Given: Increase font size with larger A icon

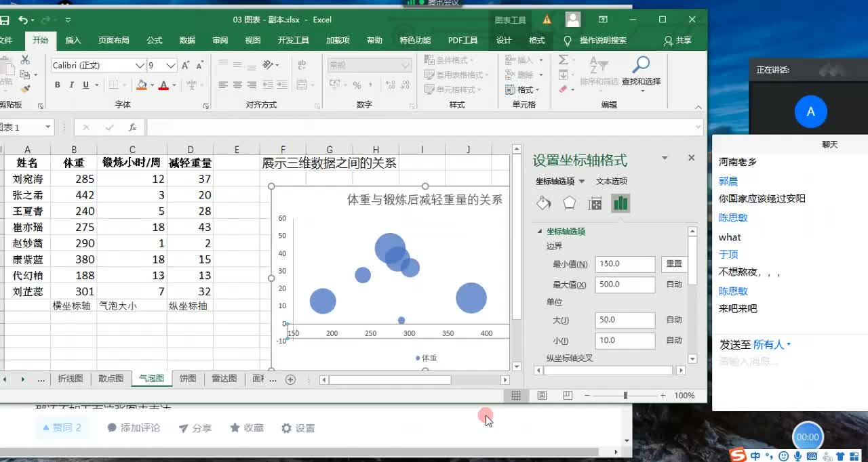Looking at the screenshot, I should 186,65.
